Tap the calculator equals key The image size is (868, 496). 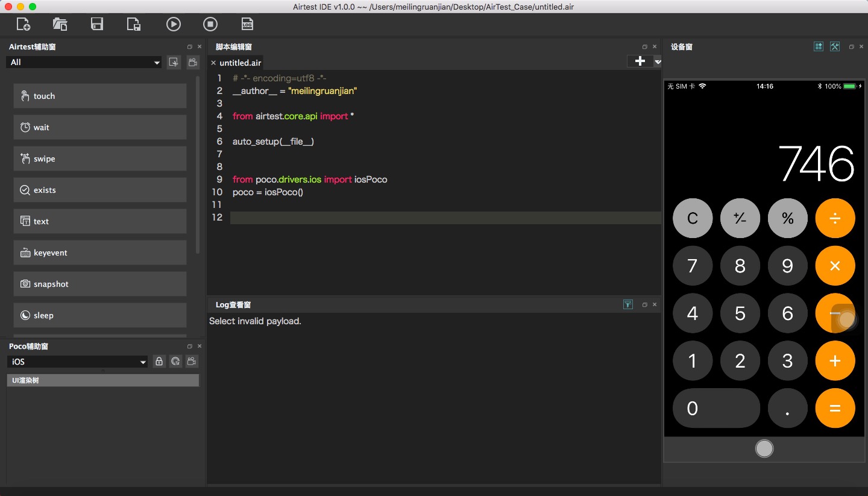click(x=835, y=408)
